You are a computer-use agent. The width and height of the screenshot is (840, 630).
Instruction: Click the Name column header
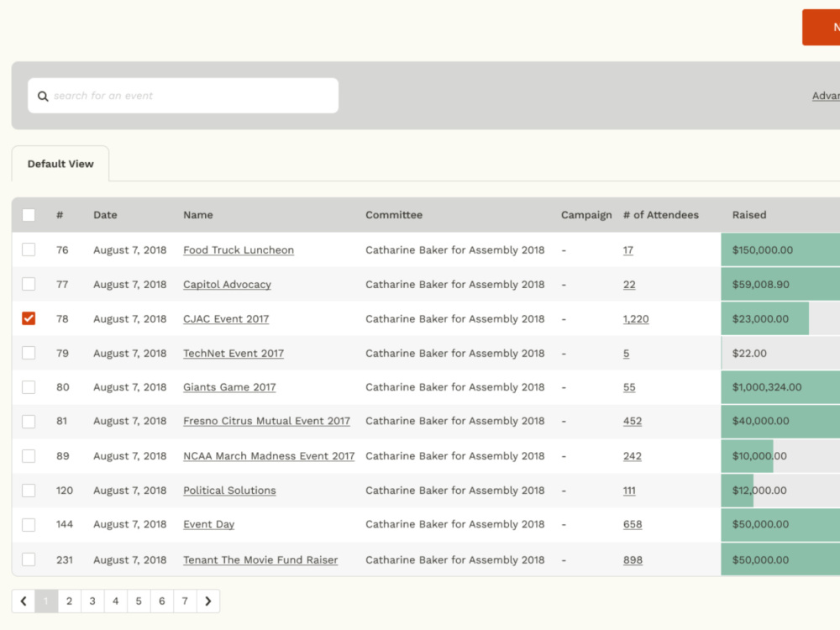point(197,215)
